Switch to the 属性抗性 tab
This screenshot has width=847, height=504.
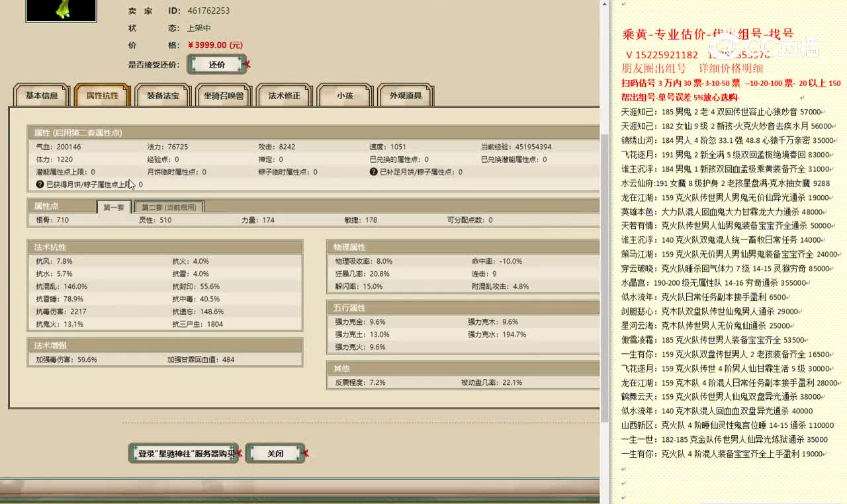click(x=102, y=95)
